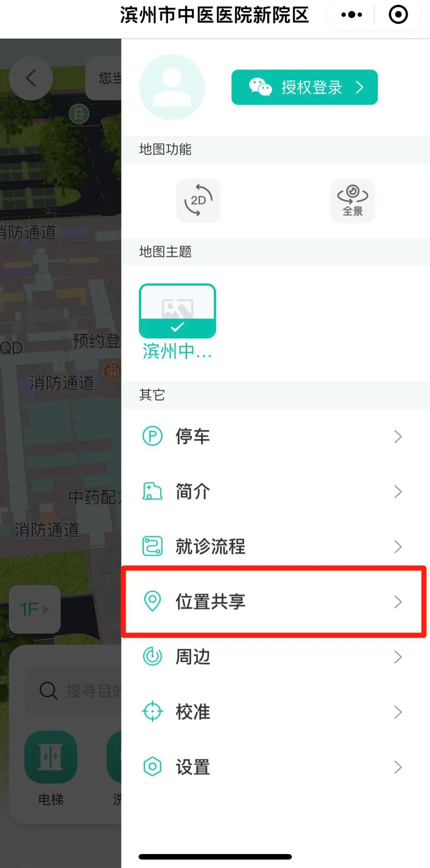Viewport: 430px width, 868px height.
Task: Select the 滨州中… map theme thumbnail
Action: pyautogui.click(x=178, y=311)
